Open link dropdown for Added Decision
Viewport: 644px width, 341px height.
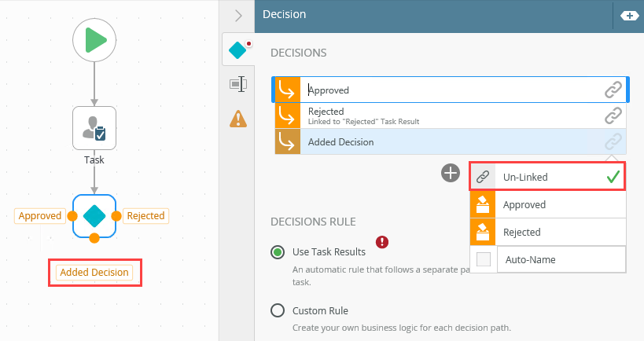click(613, 142)
